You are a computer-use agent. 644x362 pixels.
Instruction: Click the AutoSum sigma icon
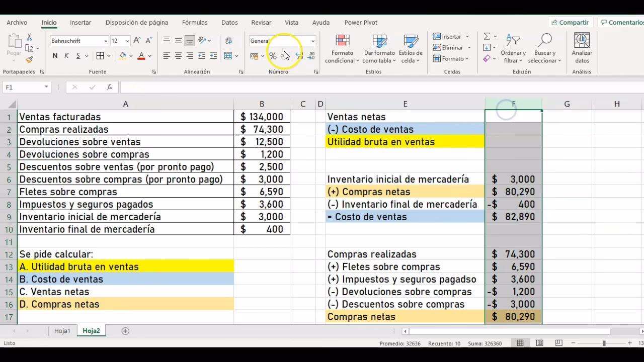pos(487,37)
